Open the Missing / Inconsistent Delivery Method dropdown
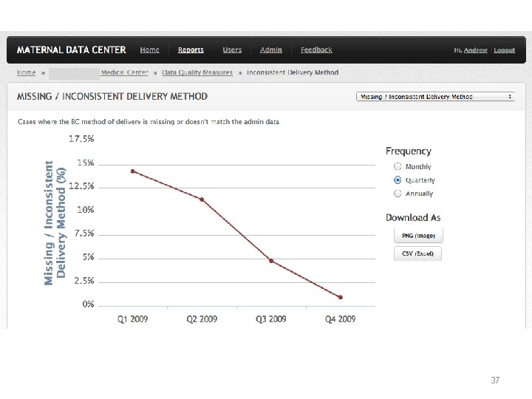532x399 pixels. click(x=435, y=97)
